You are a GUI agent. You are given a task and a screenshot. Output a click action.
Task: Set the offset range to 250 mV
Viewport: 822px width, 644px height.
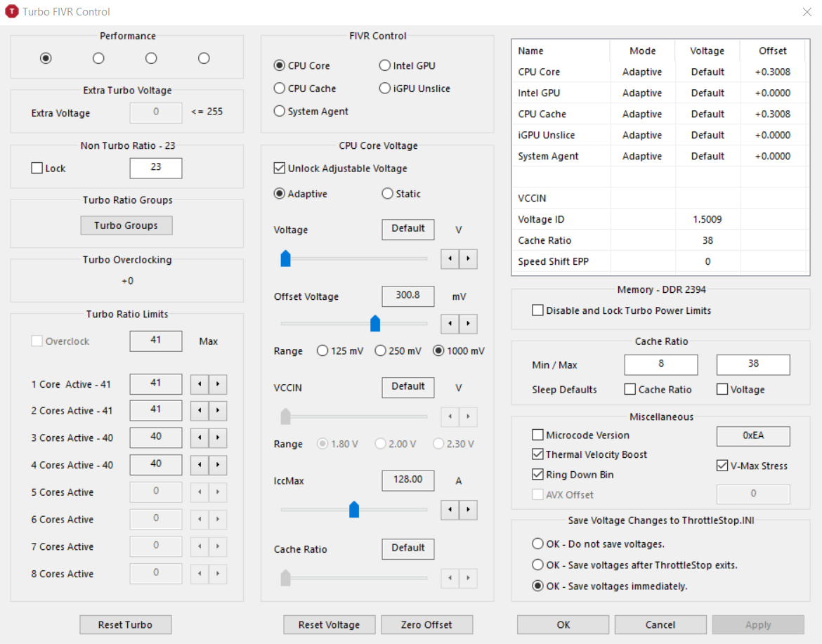pyautogui.click(x=398, y=351)
